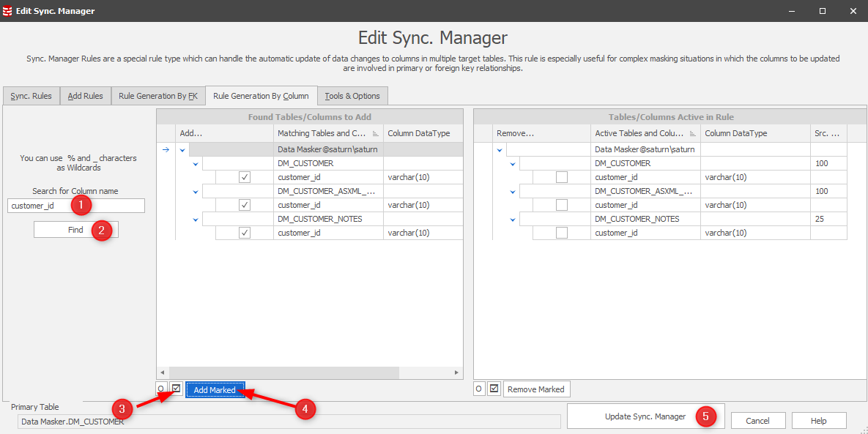868x434 pixels.
Task: Click the unmark-all circle icon beside Remove Marked
Action: [x=479, y=389]
